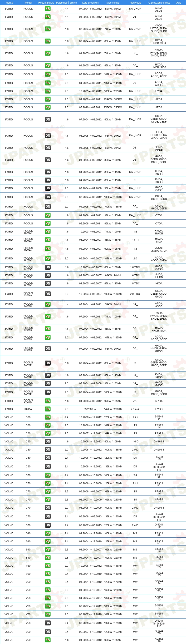Click the Marka column header

[x=9, y=3]
